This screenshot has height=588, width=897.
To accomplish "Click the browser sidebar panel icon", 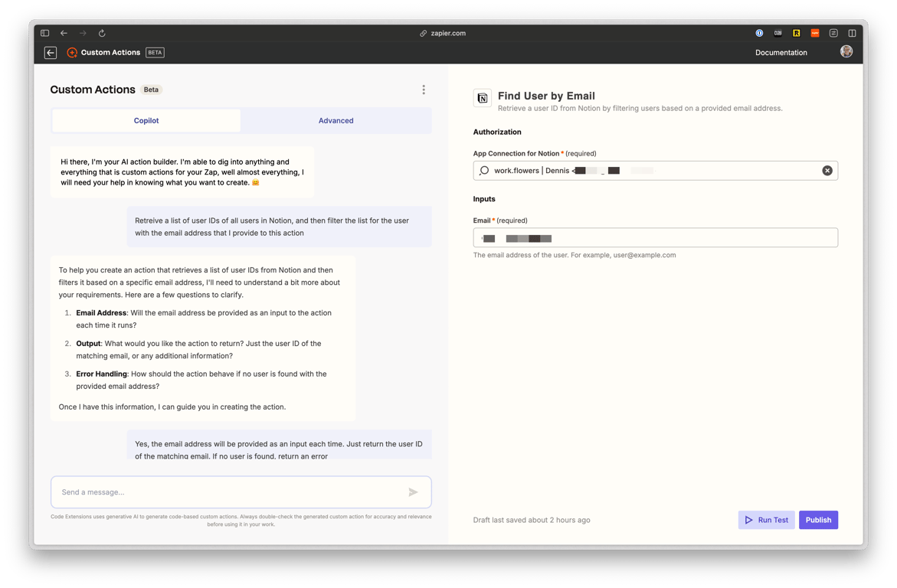I will pos(44,33).
